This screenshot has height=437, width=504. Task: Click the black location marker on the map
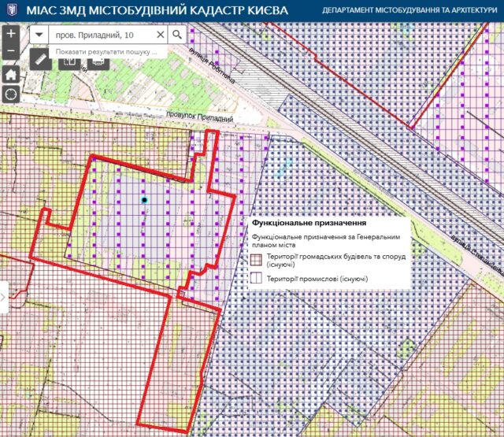pyautogui.click(x=144, y=200)
